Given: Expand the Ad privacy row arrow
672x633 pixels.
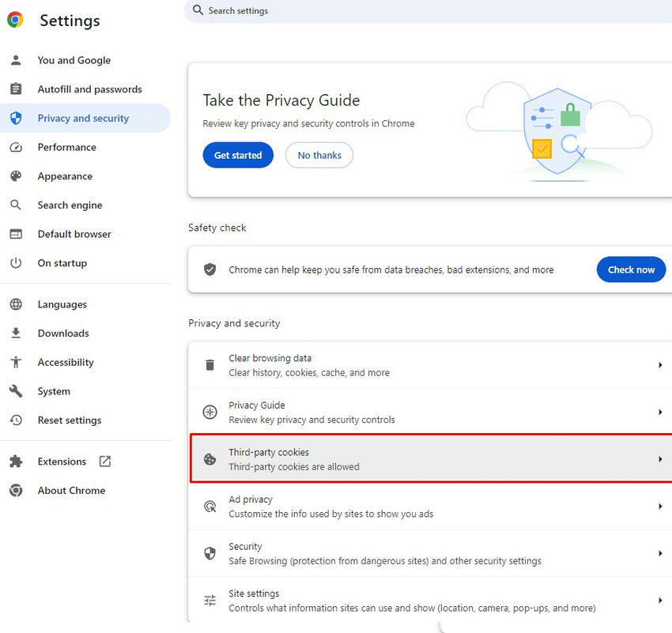Looking at the screenshot, I should [659, 507].
